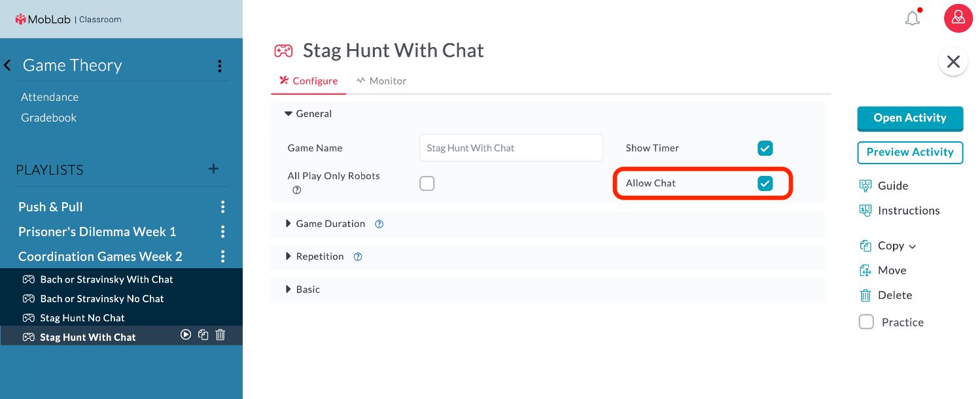Click the copy icon beside Stag Hunt With Chat
Viewport: 980px width, 399px height.
point(203,335)
